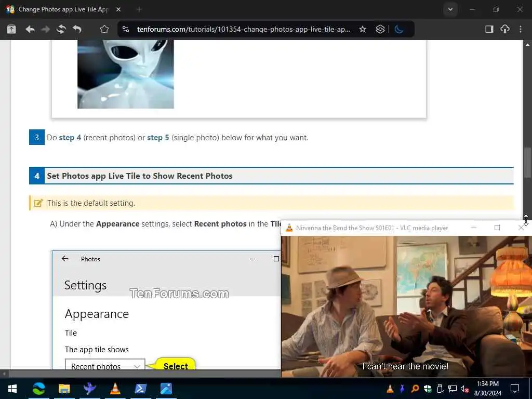
Task: Bookmark this page with the star icon
Action: (x=363, y=29)
